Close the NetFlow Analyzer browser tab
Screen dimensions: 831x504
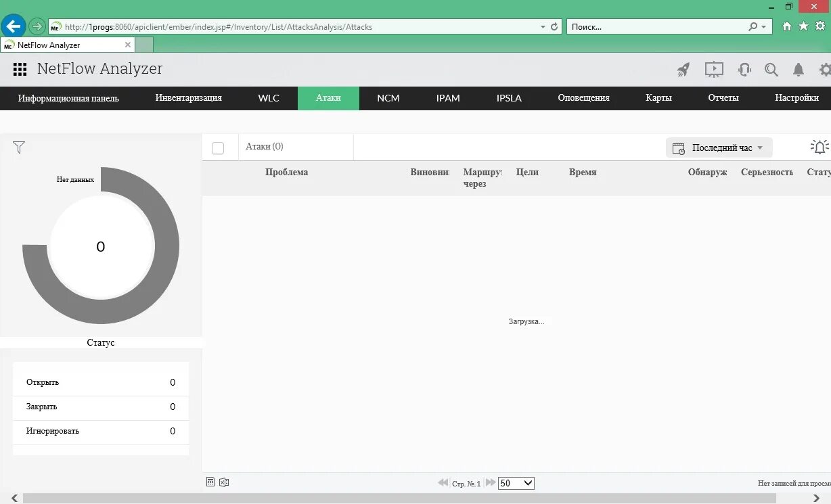pos(128,45)
